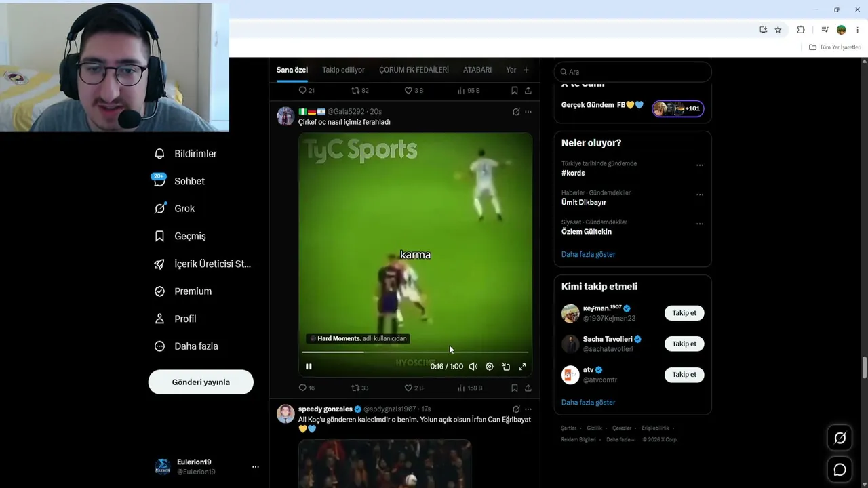Open the #kords trending topic
This screenshot has height=488, width=868.
573,173
